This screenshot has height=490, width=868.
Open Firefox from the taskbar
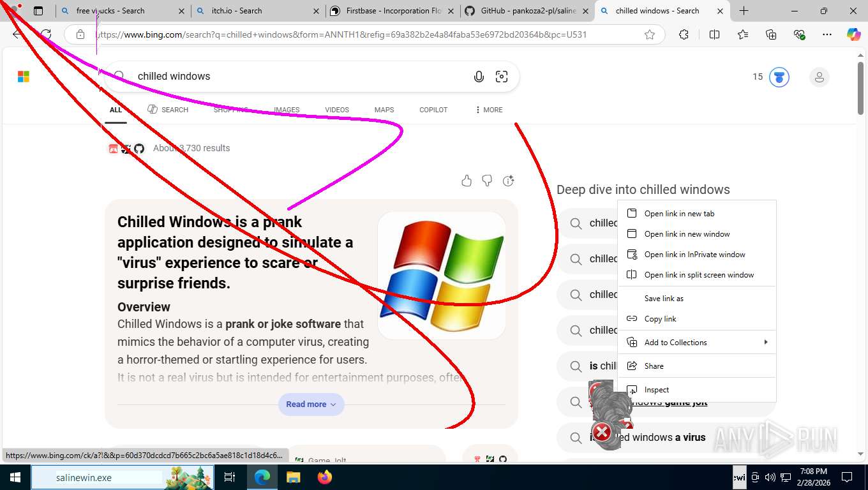point(324,477)
